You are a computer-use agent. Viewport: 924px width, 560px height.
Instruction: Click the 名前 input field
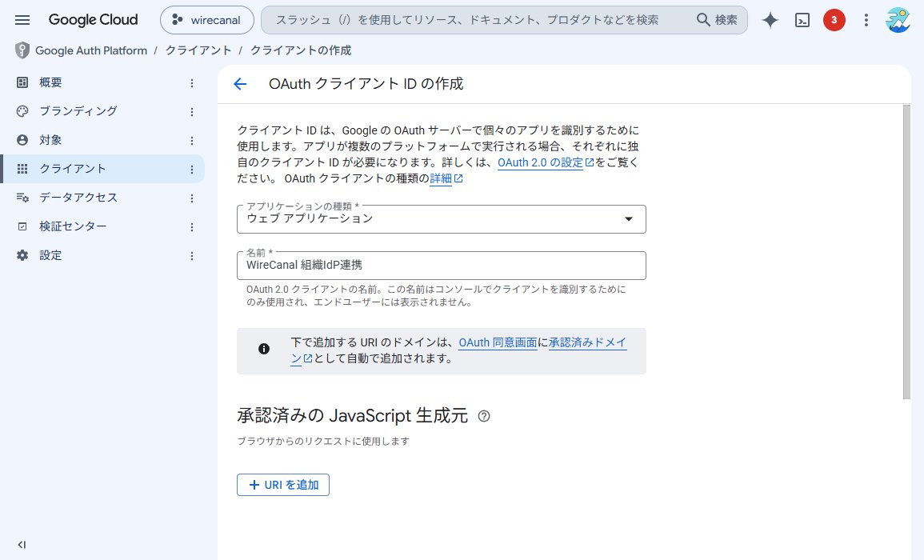tap(442, 266)
